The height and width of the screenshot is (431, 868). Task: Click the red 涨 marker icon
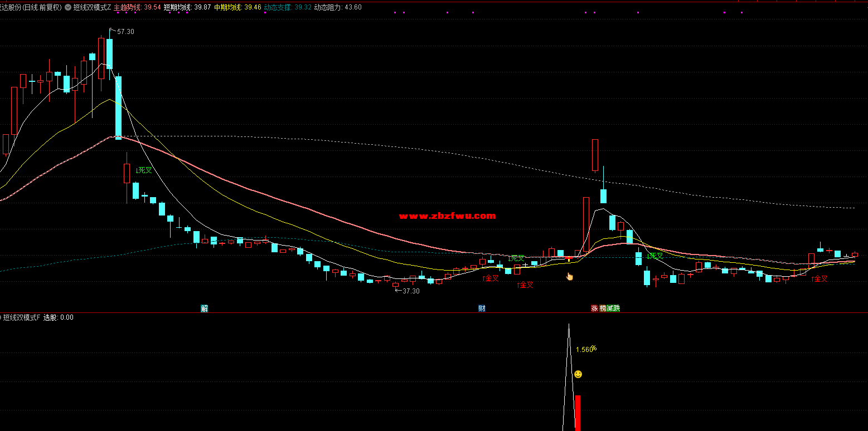click(594, 308)
